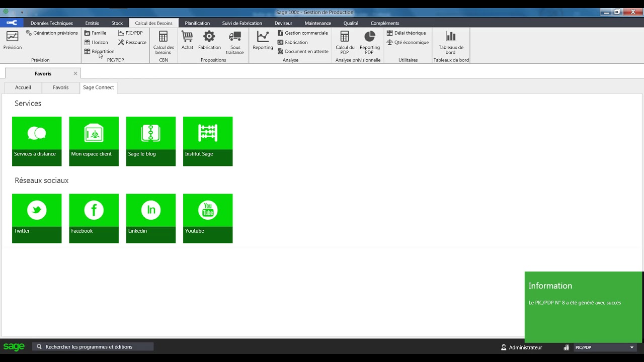
Task: Launch Calcul des besoins calculator
Action: (x=164, y=43)
